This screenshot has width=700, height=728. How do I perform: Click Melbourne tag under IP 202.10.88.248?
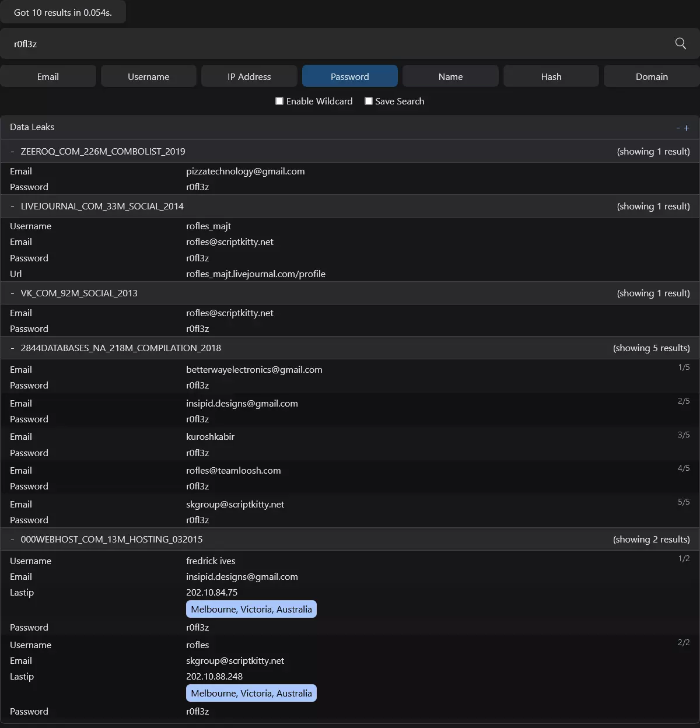pos(251,693)
